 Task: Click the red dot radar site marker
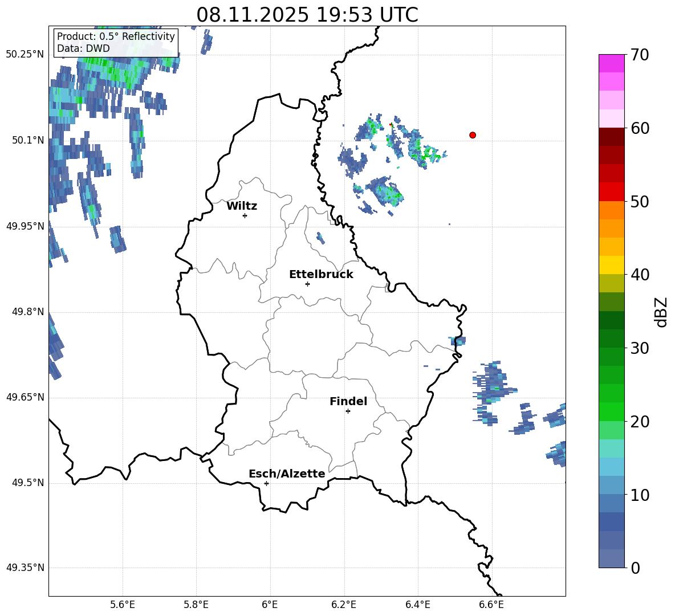[x=473, y=135]
